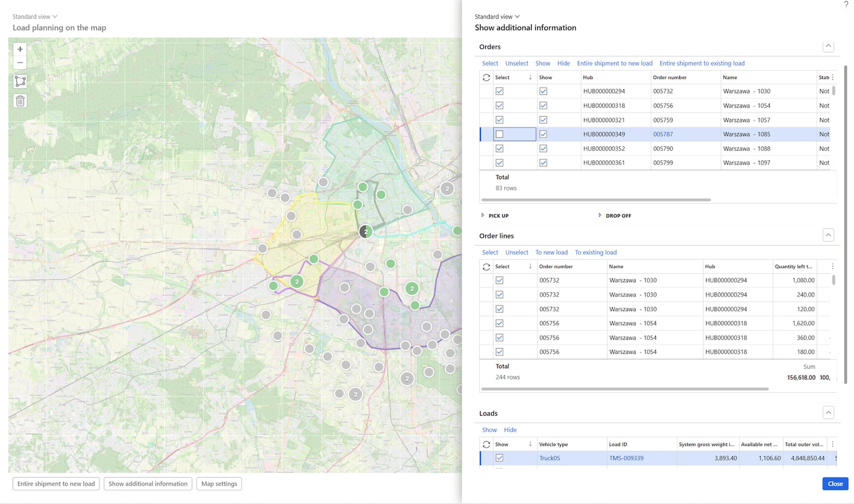Click the Map settings button
Image resolution: width=854 pixels, height=504 pixels.
pos(219,484)
